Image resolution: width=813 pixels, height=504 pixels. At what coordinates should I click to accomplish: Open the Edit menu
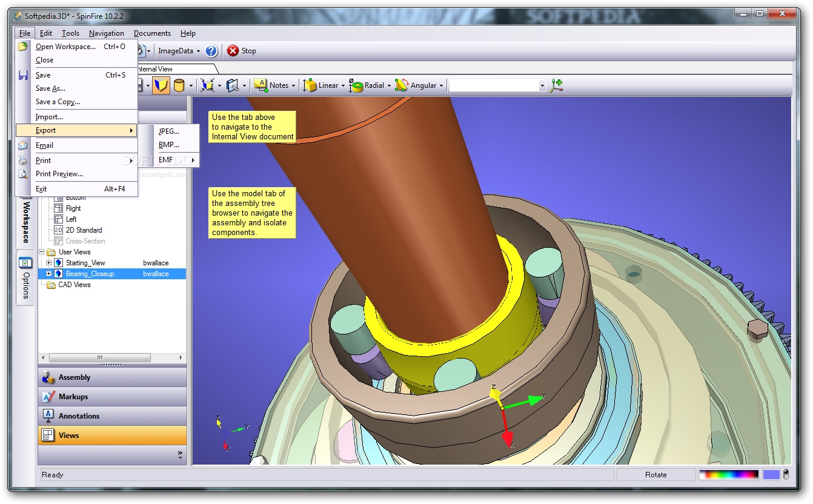[46, 33]
